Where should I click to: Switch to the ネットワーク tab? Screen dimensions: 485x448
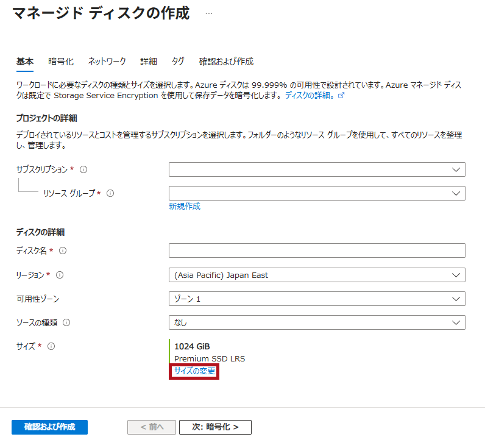point(107,62)
